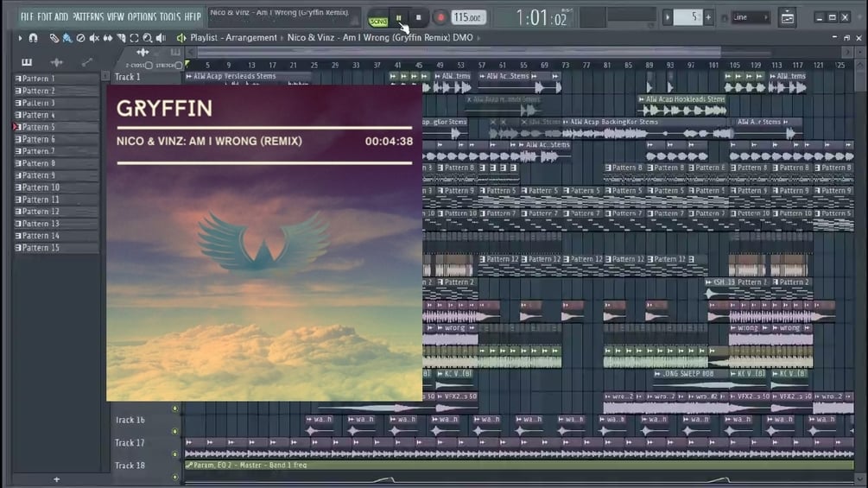Expand the breadcrumb arrow after Arrangement
The width and height of the screenshot is (868, 488).
(282, 38)
